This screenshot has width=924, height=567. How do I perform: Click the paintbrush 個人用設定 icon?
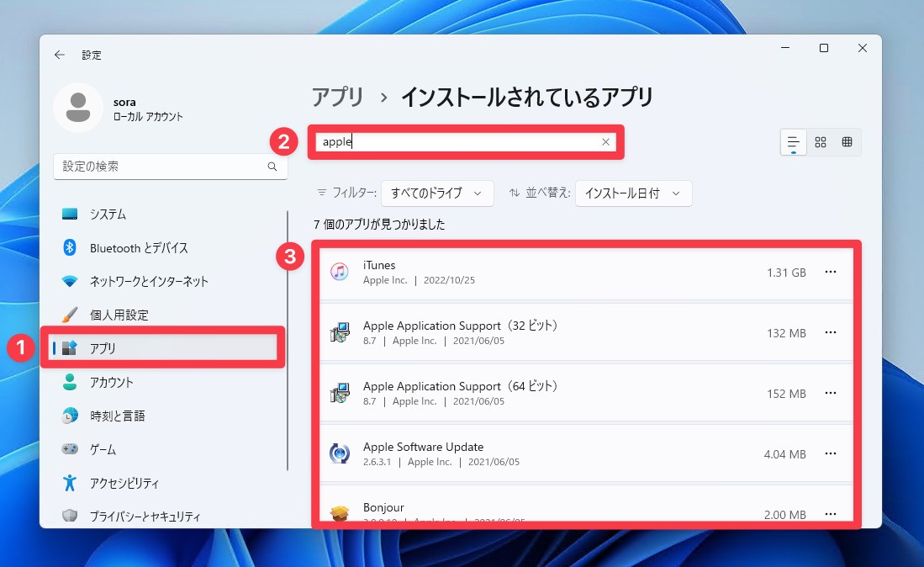tap(70, 315)
